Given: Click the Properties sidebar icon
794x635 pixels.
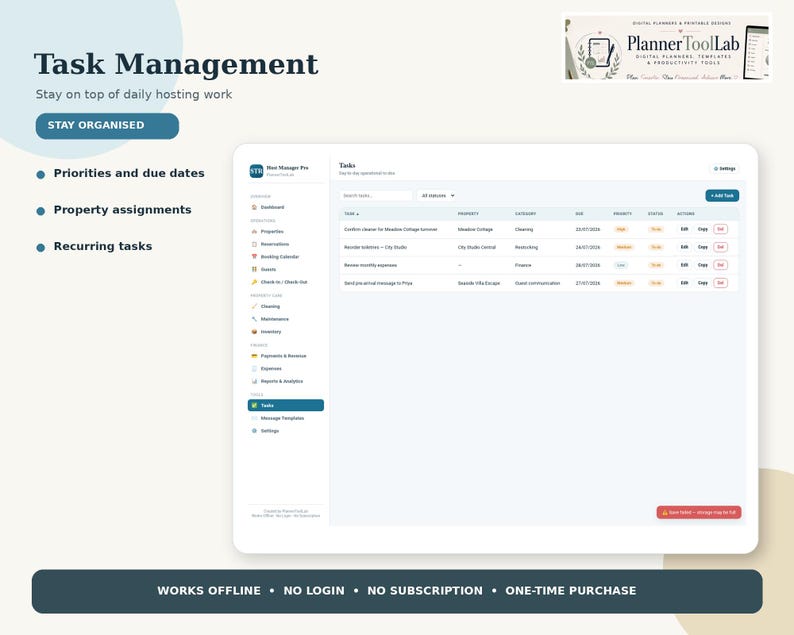Looking at the screenshot, I should click(254, 231).
